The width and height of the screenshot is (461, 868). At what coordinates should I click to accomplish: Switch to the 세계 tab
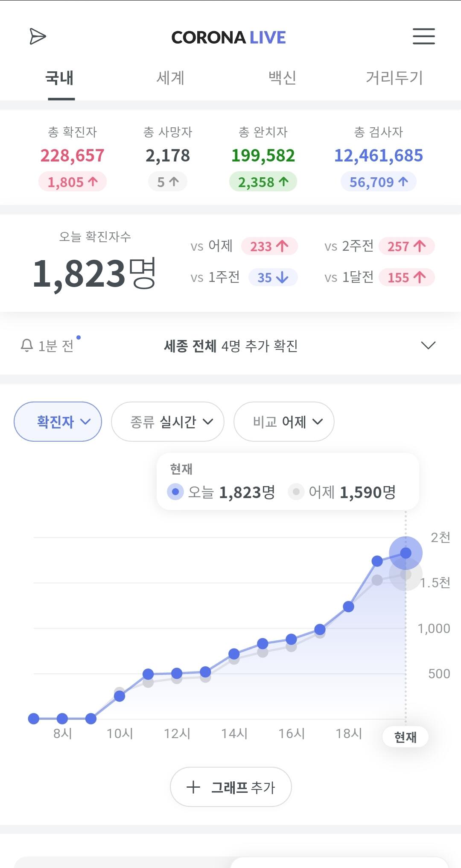170,78
